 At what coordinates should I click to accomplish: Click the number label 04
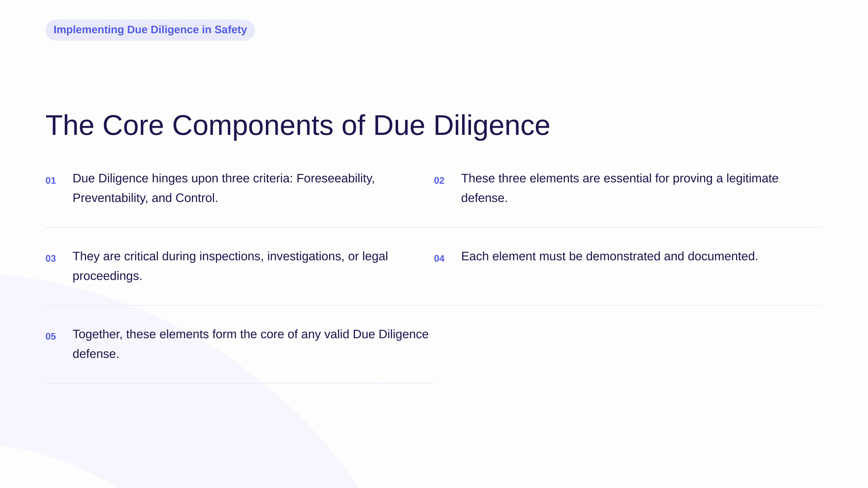click(x=439, y=259)
